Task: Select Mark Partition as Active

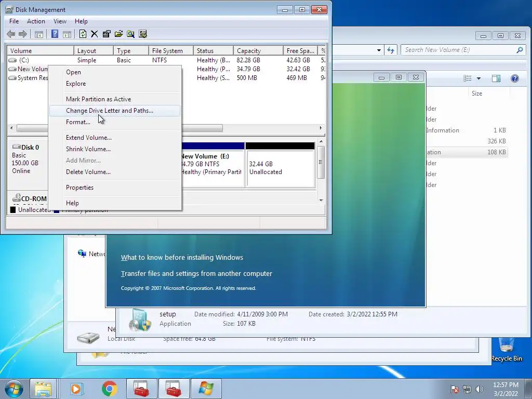Action: 115,99
